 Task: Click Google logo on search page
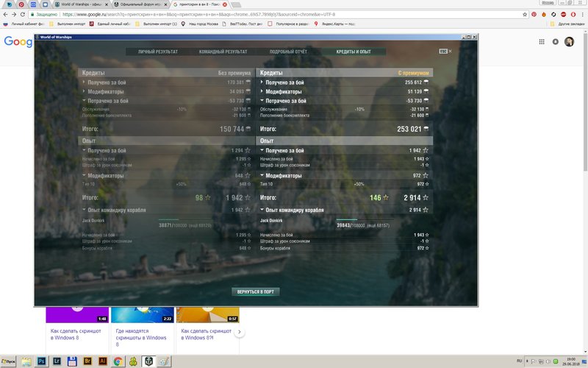pos(18,42)
